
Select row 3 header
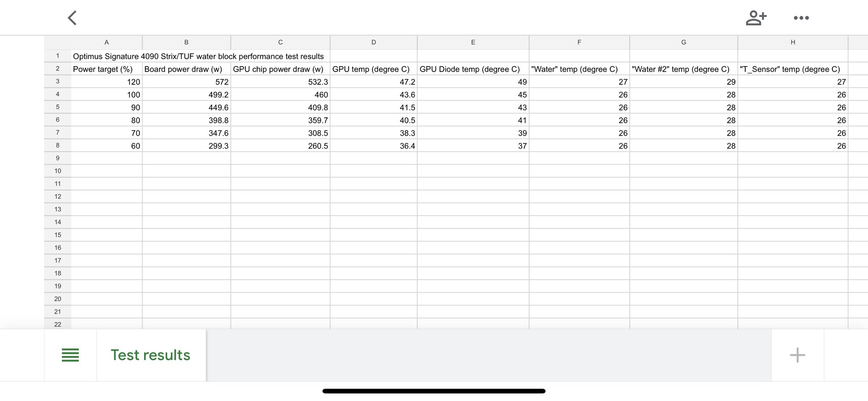tap(58, 82)
